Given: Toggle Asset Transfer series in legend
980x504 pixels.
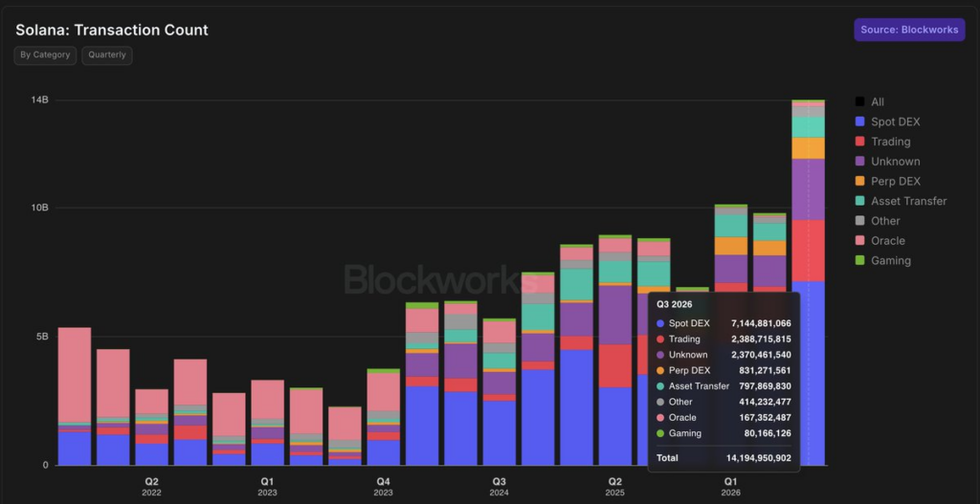Looking at the screenshot, I should pos(901,201).
